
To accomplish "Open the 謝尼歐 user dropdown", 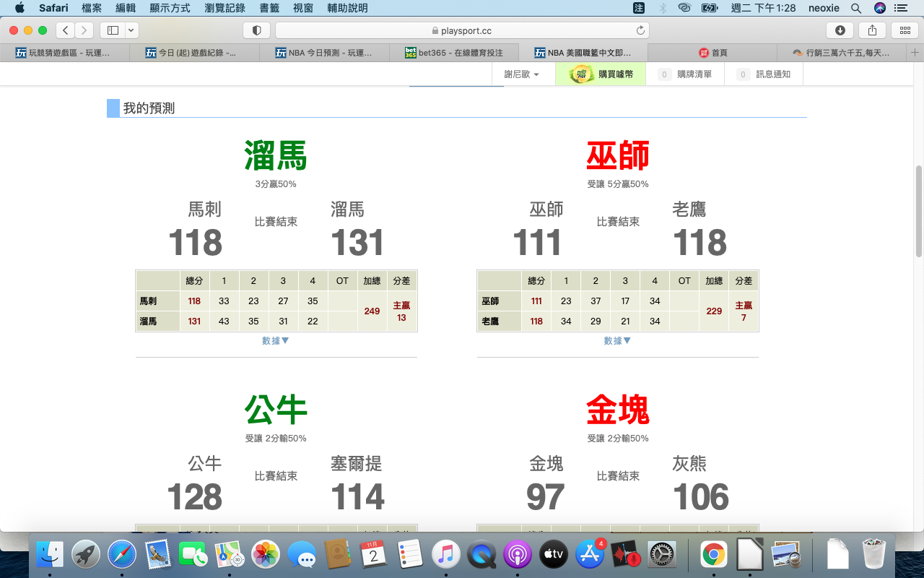I will [x=522, y=74].
